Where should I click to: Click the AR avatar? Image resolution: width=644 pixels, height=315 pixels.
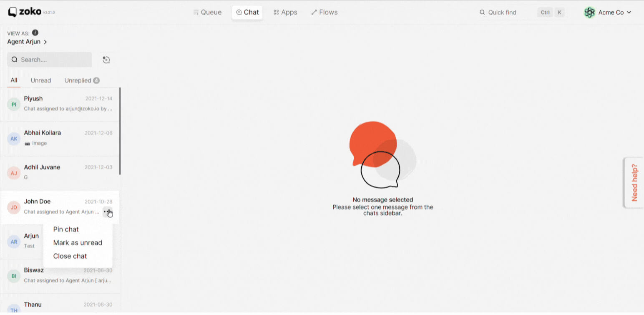pyautogui.click(x=14, y=242)
